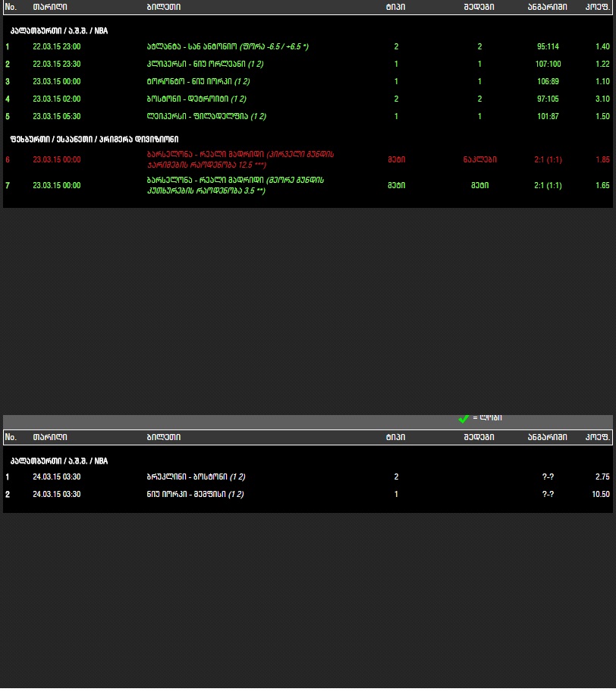Click the NBA category heading in lower ticket
The image size is (616, 692).
point(59,461)
